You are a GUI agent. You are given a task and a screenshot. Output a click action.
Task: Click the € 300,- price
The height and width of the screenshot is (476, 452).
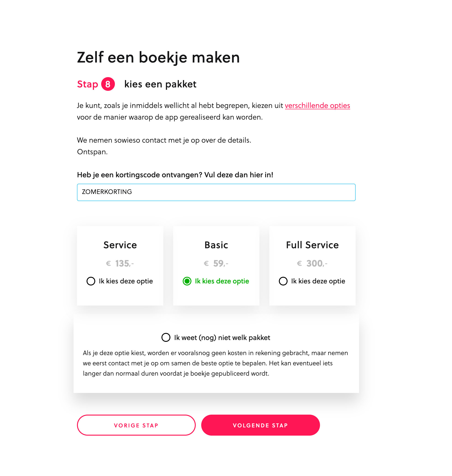coord(312,263)
